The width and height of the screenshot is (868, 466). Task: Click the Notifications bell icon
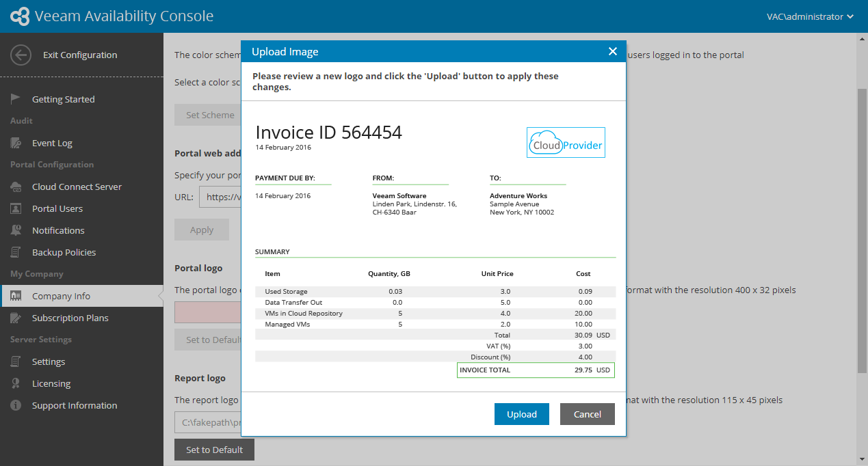tap(16, 230)
